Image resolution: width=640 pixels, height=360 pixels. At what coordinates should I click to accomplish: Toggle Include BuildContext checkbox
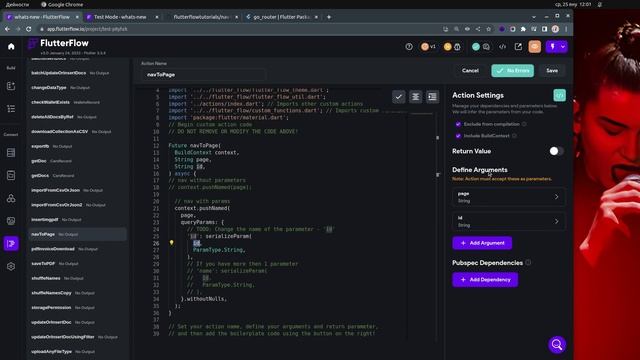458,136
